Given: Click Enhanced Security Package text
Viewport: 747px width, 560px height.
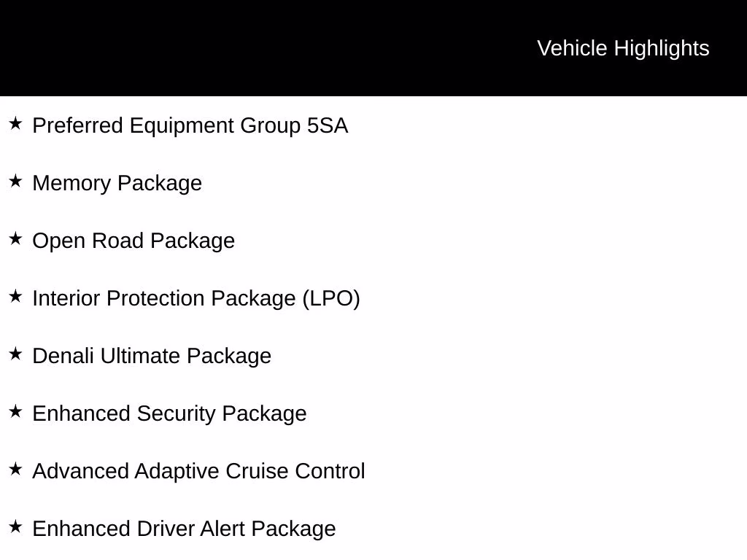Looking at the screenshot, I should (169, 414).
